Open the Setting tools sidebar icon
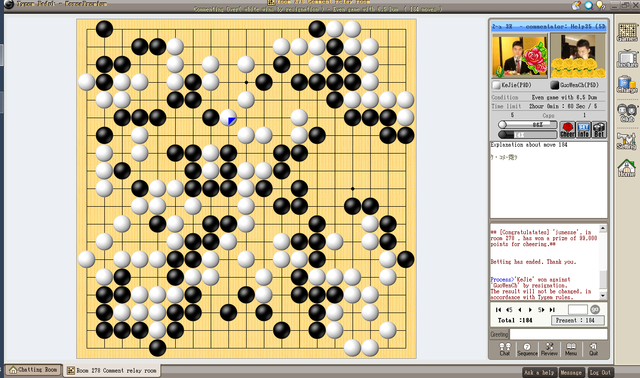The height and width of the screenshot is (378, 640). [627, 141]
